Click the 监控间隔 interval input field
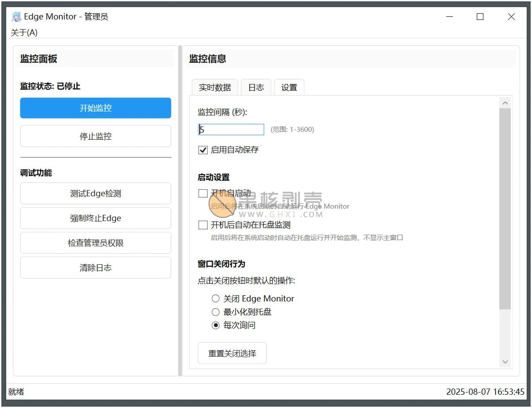 231,129
